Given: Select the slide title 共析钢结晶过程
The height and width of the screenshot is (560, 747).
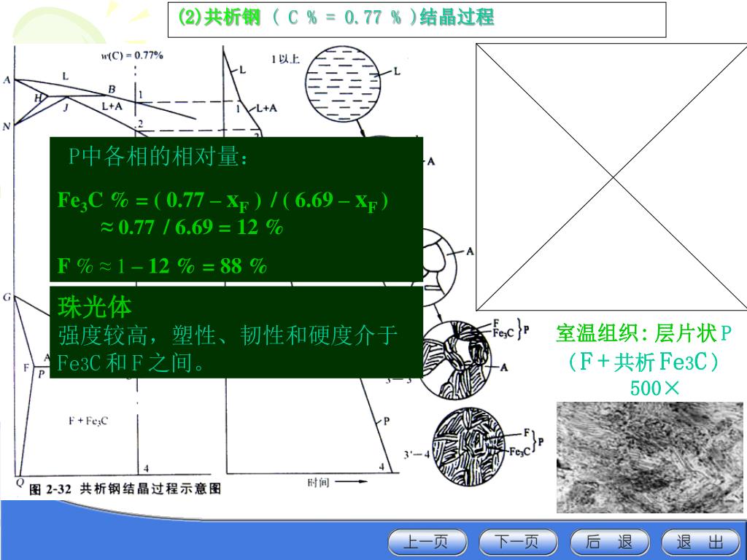Looking at the screenshot, I should tap(336, 17).
